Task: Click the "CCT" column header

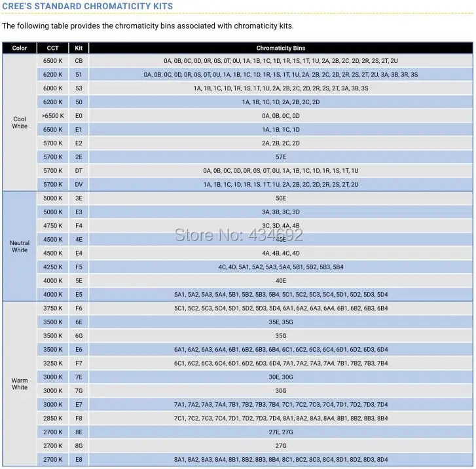Action: [52, 48]
